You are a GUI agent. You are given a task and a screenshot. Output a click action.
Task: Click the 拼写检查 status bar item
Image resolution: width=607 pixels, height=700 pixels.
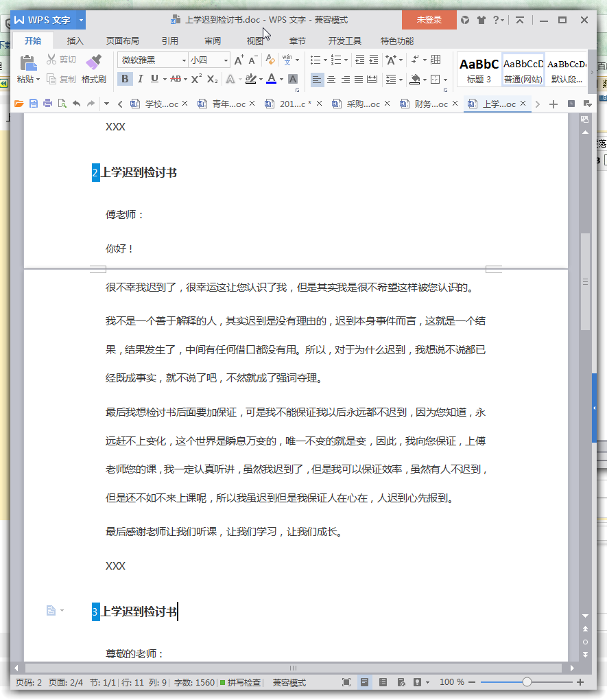(x=241, y=683)
